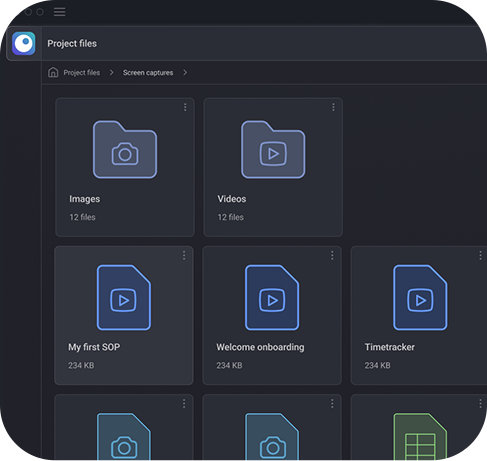This screenshot has width=487, height=461.
Task: Open options menu for Images folder
Action: [x=185, y=107]
